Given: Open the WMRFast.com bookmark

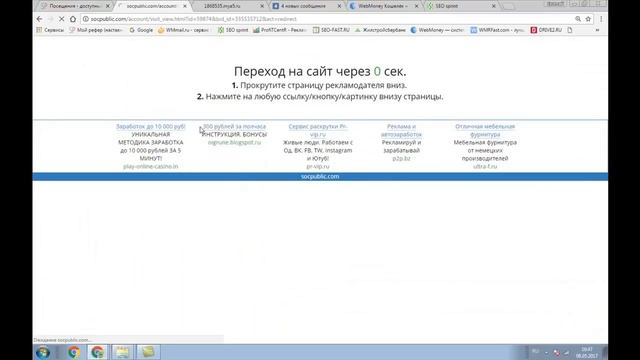Looking at the screenshot, I should pyautogui.click(x=498, y=30).
